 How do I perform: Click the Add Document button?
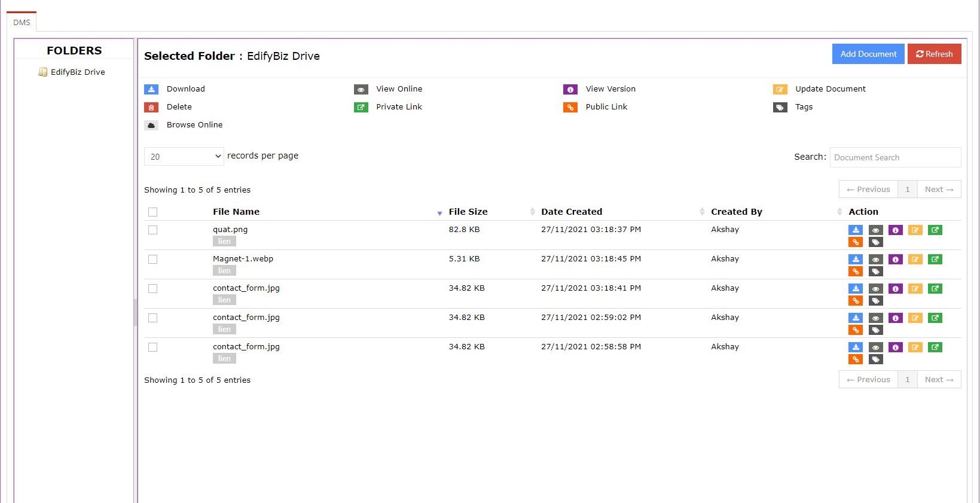pos(868,54)
